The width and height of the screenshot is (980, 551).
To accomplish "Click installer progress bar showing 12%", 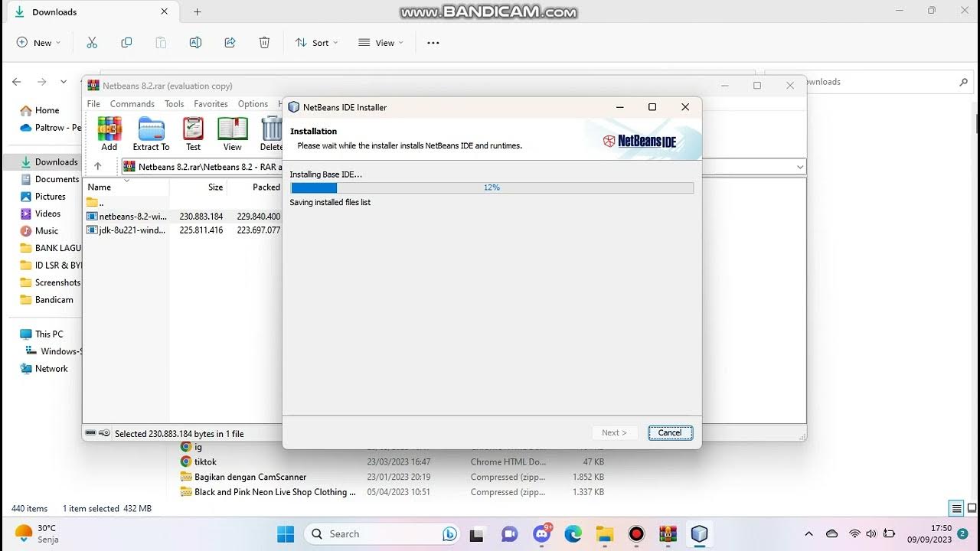I will pyautogui.click(x=492, y=187).
